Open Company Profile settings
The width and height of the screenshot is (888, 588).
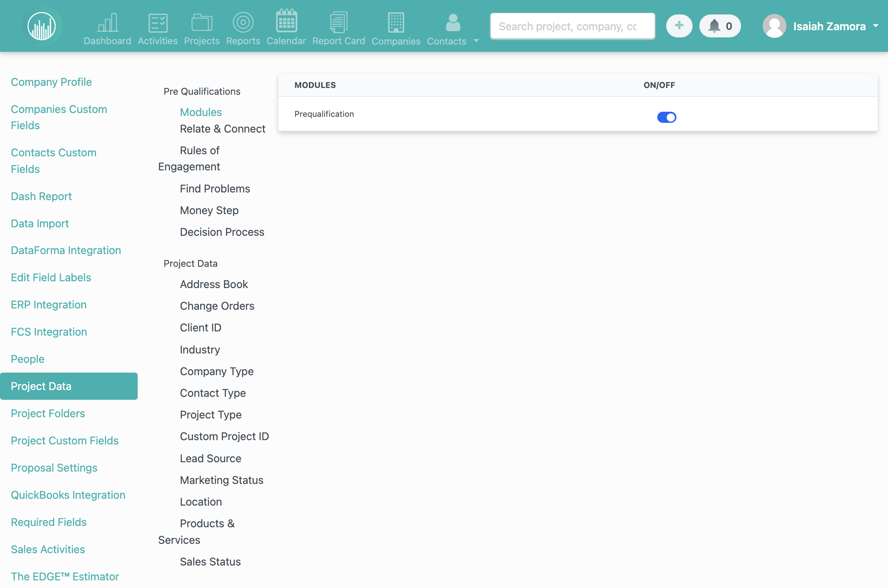pos(51,82)
